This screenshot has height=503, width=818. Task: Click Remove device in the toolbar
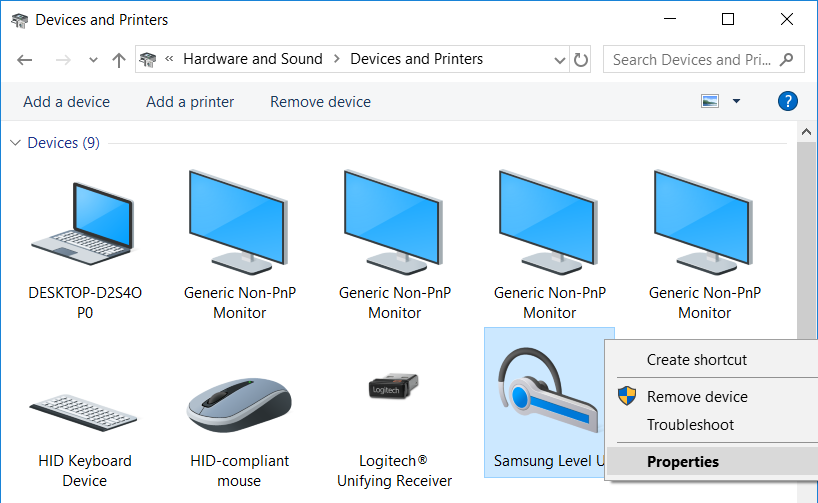click(320, 102)
